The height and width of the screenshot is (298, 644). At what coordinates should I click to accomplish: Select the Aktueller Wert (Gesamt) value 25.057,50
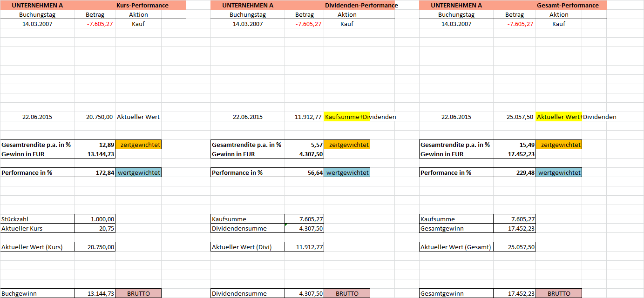[515, 247]
